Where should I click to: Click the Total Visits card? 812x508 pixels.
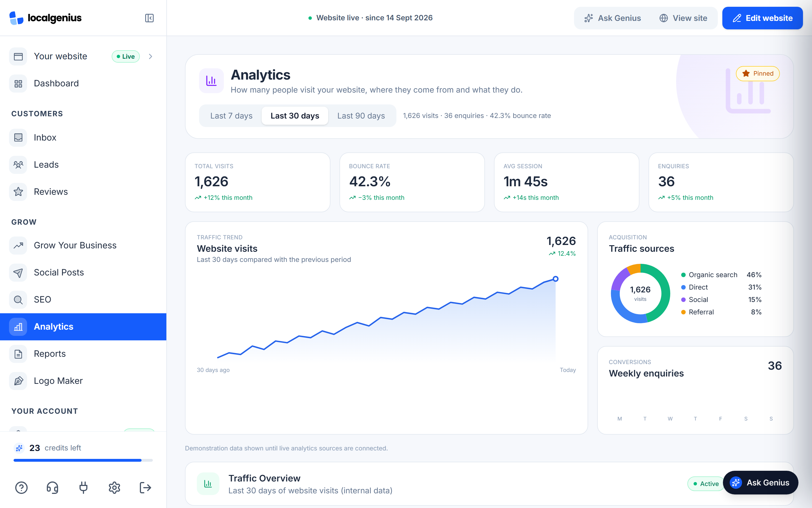(258, 182)
